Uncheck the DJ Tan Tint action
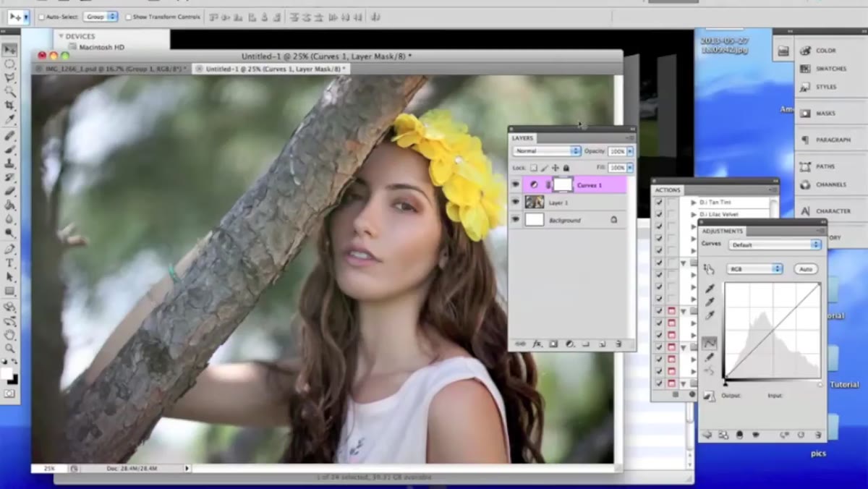The image size is (868, 489). coord(659,203)
